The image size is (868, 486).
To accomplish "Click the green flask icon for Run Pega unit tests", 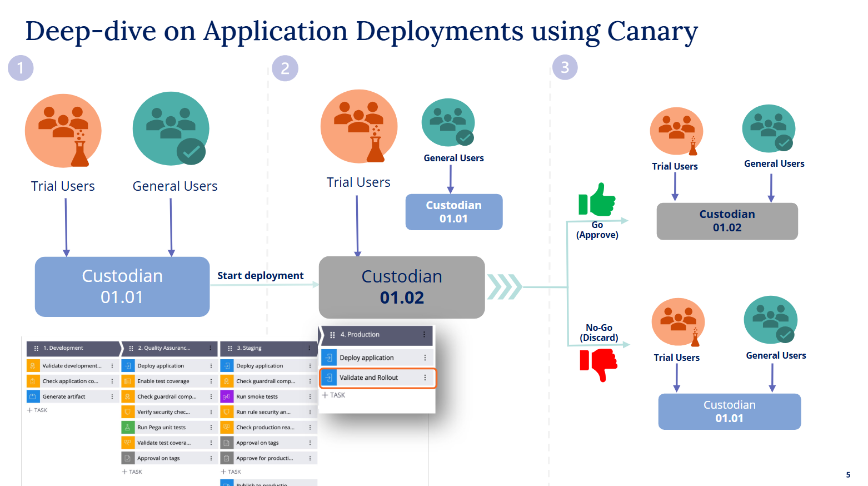I will point(127,428).
